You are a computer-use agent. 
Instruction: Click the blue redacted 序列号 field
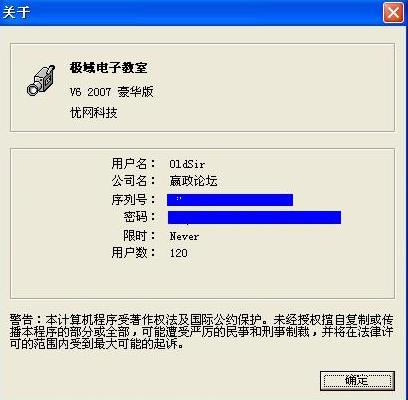point(230,200)
